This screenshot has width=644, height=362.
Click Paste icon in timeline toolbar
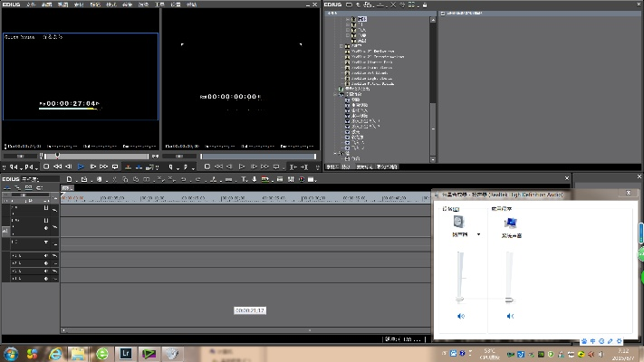[x=136, y=179]
